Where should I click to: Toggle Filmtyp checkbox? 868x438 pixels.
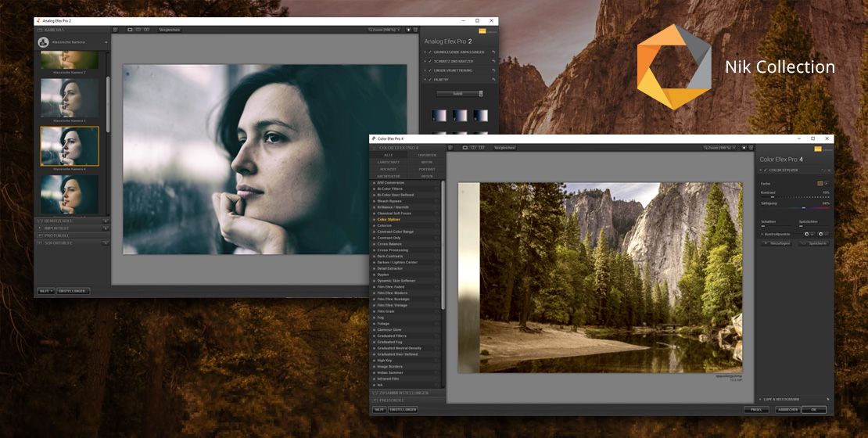[x=430, y=80]
